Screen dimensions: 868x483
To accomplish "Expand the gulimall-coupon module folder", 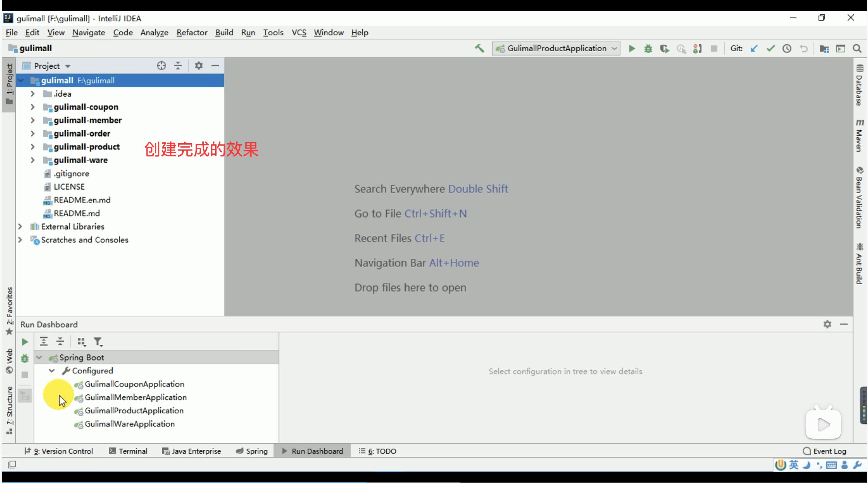I will coord(33,107).
